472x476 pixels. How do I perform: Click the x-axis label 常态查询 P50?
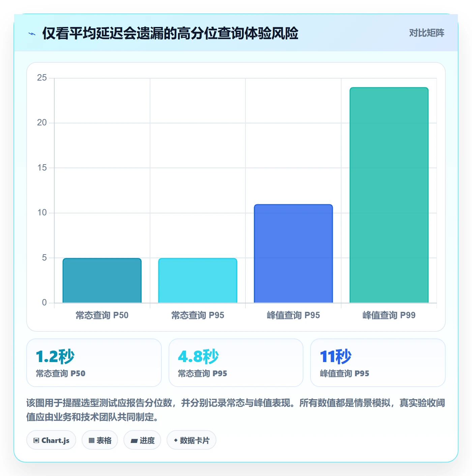point(102,315)
